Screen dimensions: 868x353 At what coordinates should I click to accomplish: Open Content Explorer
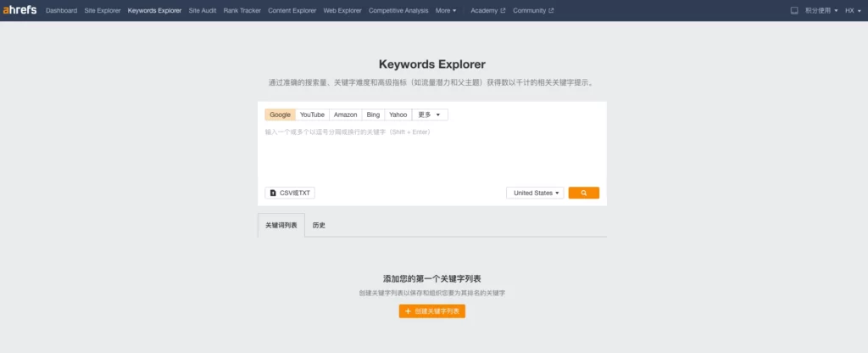tap(292, 10)
